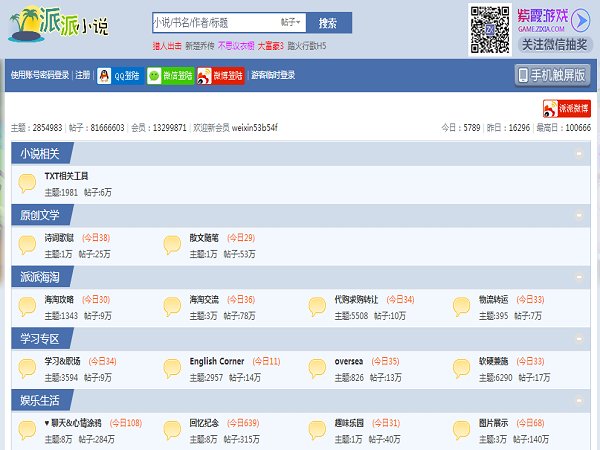600x450 pixels.
Task: Collapse the 学习专区 section
Action: pos(579,338)
